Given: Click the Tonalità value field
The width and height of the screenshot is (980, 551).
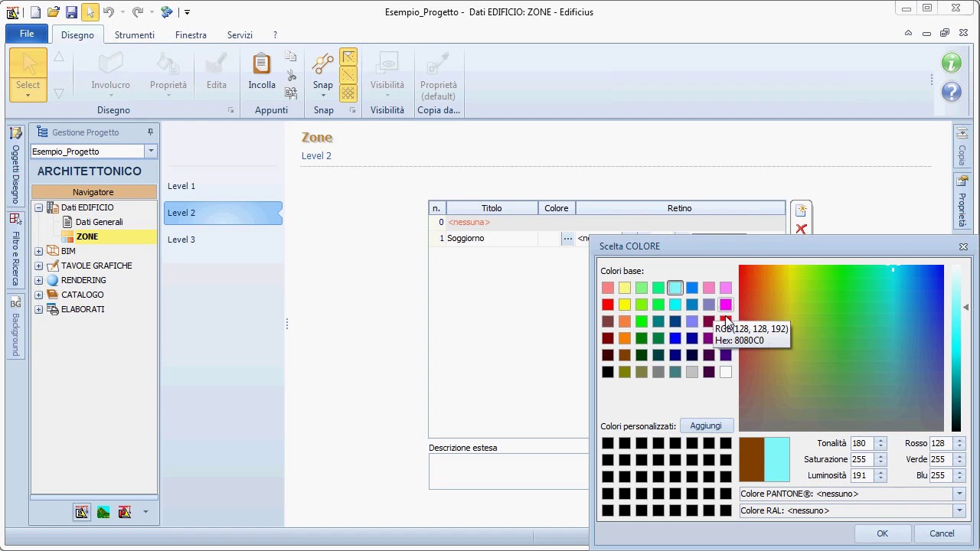Looking at the screenshot, I should (862, 443).
